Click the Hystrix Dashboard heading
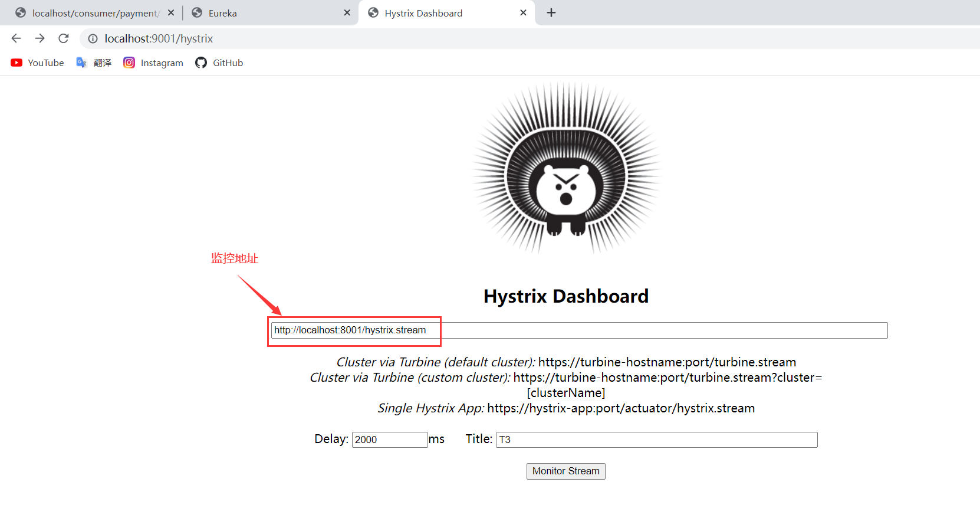The image size is (980, 505). pos(566,296)
